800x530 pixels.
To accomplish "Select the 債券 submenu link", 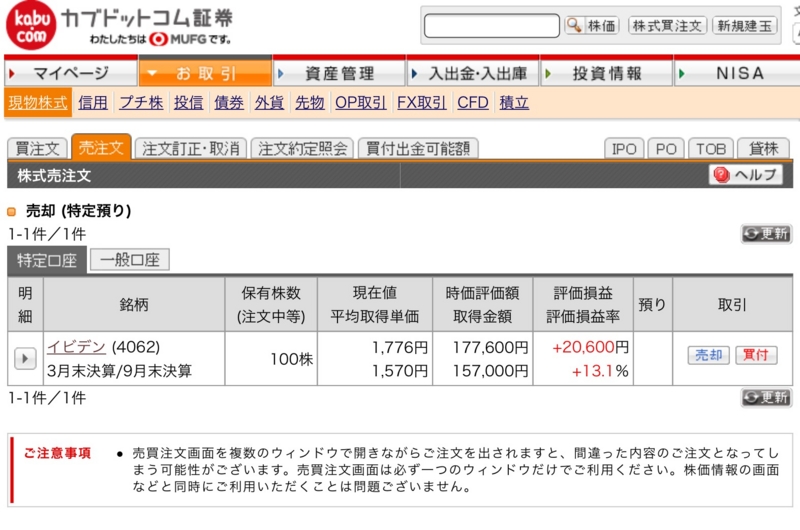I will pos(229,103).
